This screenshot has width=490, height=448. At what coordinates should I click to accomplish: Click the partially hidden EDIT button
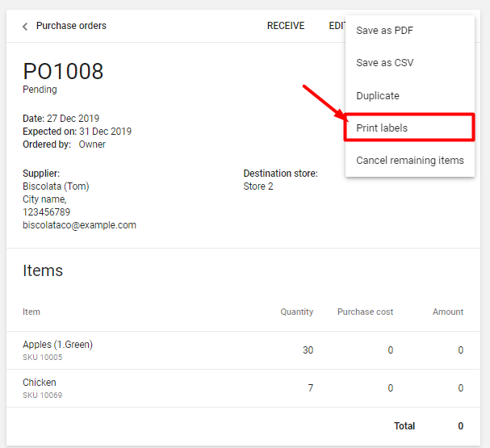[336, 26]
